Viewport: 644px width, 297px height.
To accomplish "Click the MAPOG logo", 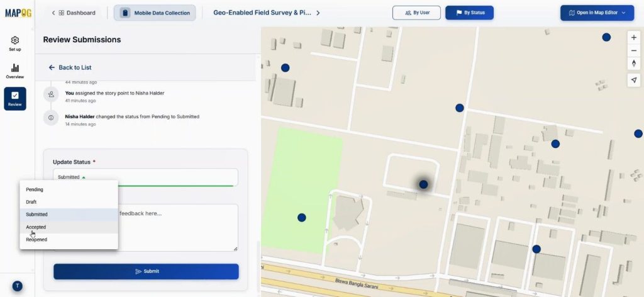I will pos(18,13).
